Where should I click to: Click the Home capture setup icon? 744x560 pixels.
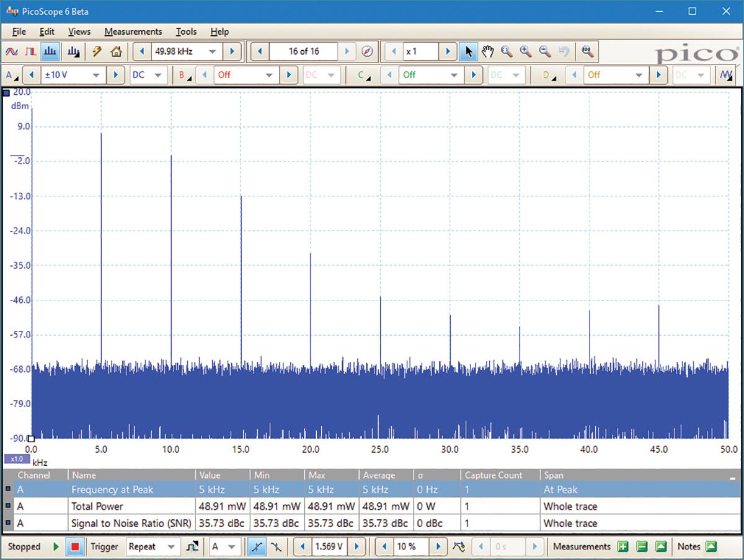(x=117, y=51)
